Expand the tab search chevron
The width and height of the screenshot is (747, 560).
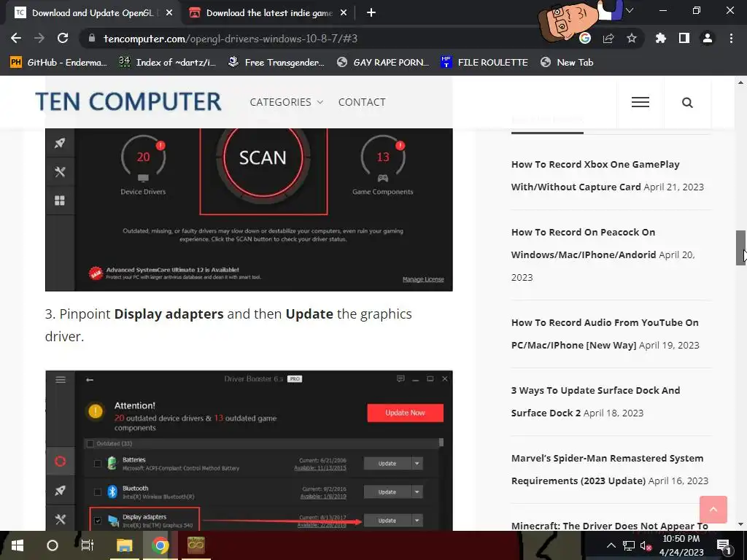coord(630,10)
